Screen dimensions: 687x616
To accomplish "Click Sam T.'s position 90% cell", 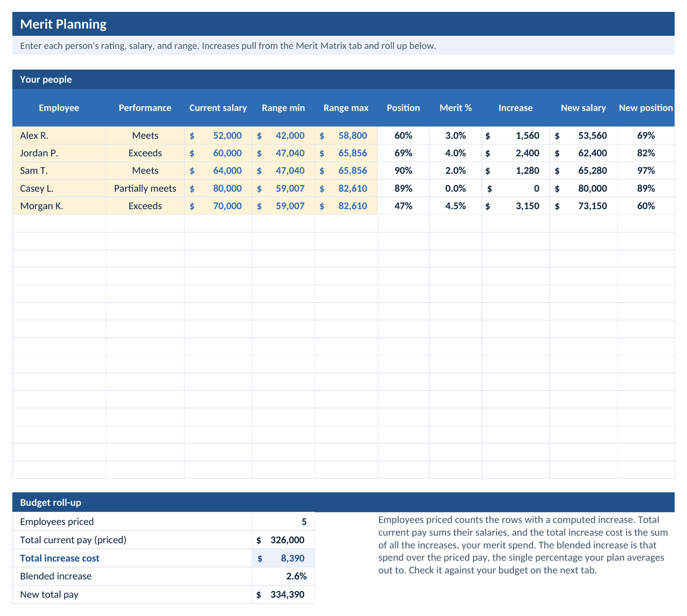I will (x=403, y=171).
